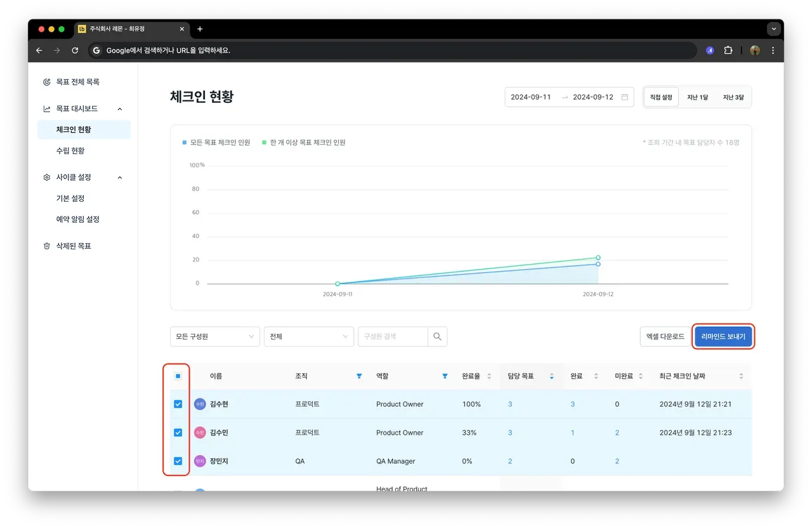Filter the 조직 column with funnel icon
812x528 pixels.
pos(359,376)
